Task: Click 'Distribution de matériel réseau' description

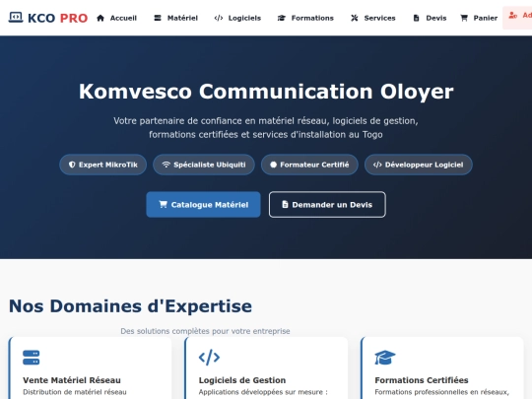Action: pos(75,392)
